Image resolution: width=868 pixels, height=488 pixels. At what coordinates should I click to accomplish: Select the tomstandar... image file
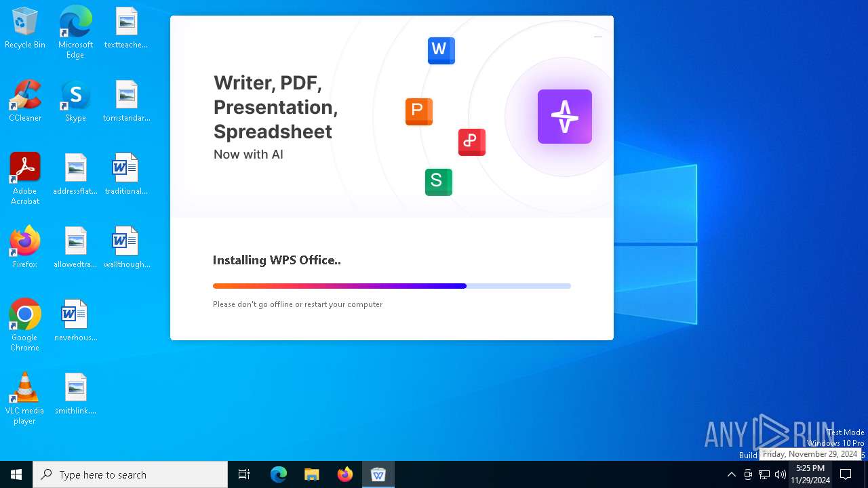[x=126, y=102]
